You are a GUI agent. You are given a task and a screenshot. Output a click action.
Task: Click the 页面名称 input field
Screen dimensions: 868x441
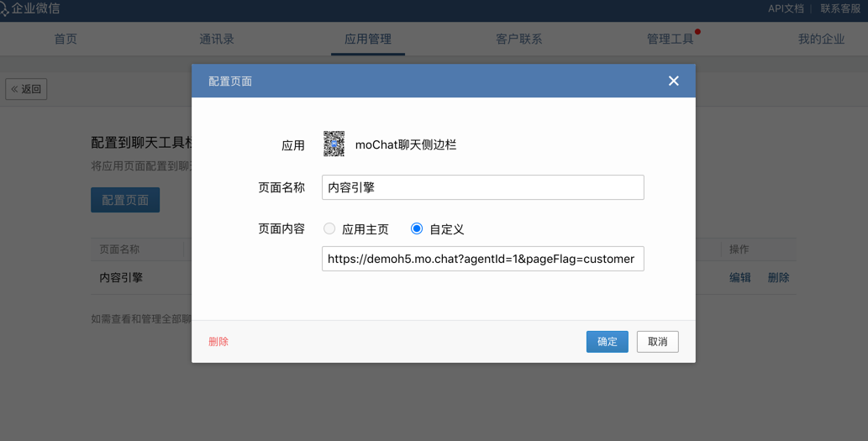[x=482, y=187]
